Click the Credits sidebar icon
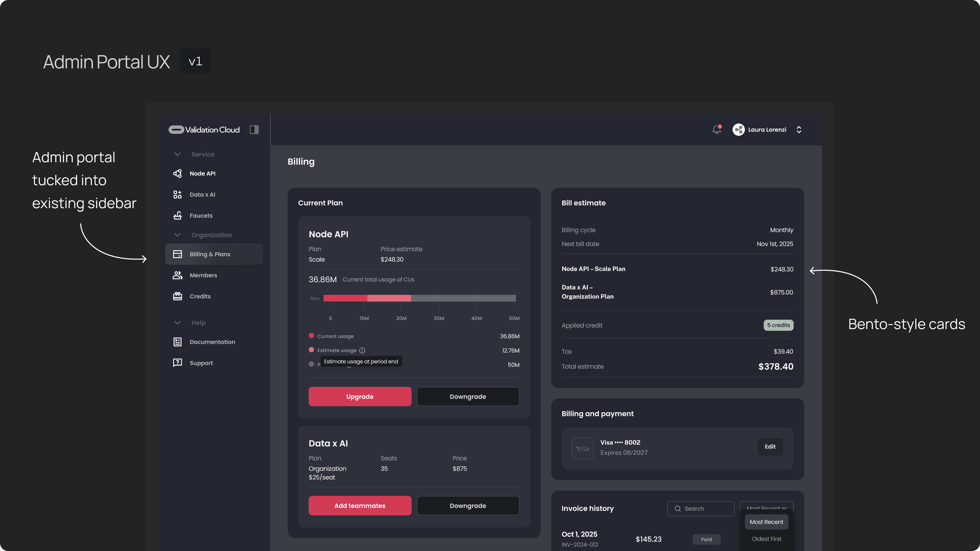The image size is (980, 551). pos(177,296)
